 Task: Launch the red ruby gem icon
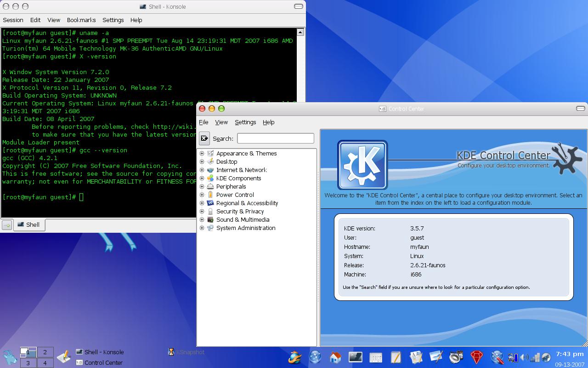click(476, 357)
